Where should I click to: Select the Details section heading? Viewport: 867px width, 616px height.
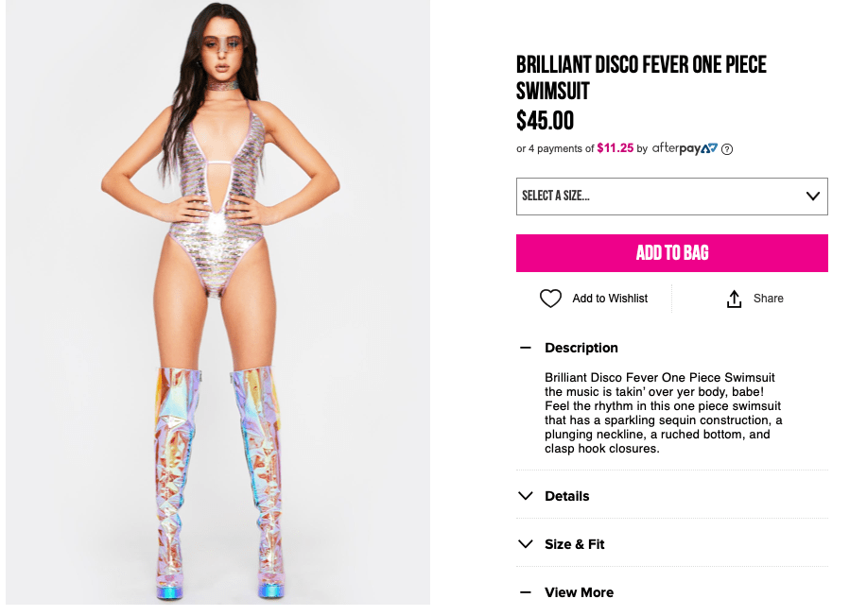(x=566, y=496)
